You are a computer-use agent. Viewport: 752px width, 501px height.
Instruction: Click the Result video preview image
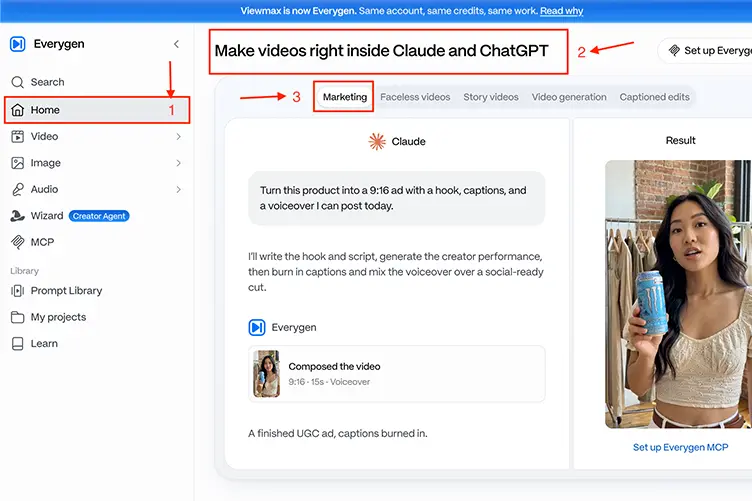679,294
